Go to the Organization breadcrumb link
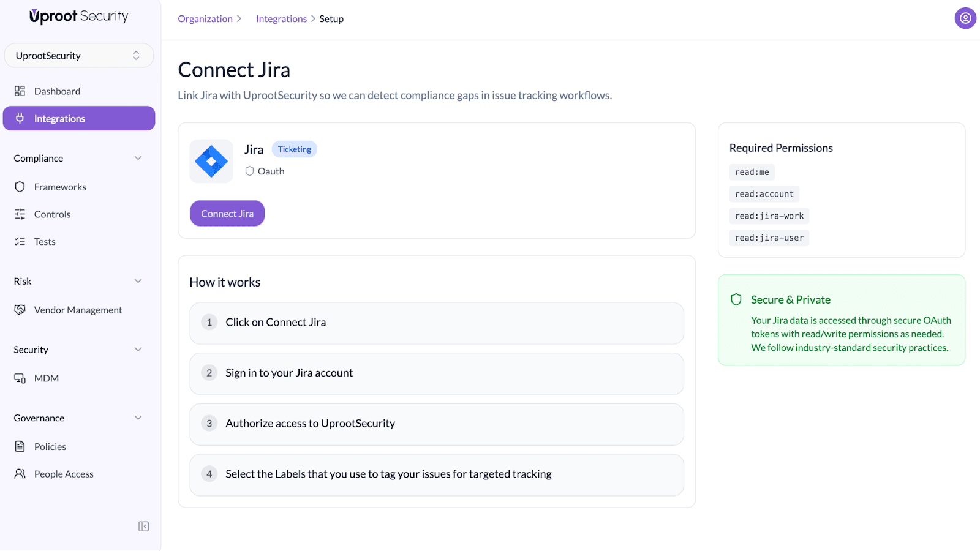Viewport: 980px width, 551px height. [205, 19]
